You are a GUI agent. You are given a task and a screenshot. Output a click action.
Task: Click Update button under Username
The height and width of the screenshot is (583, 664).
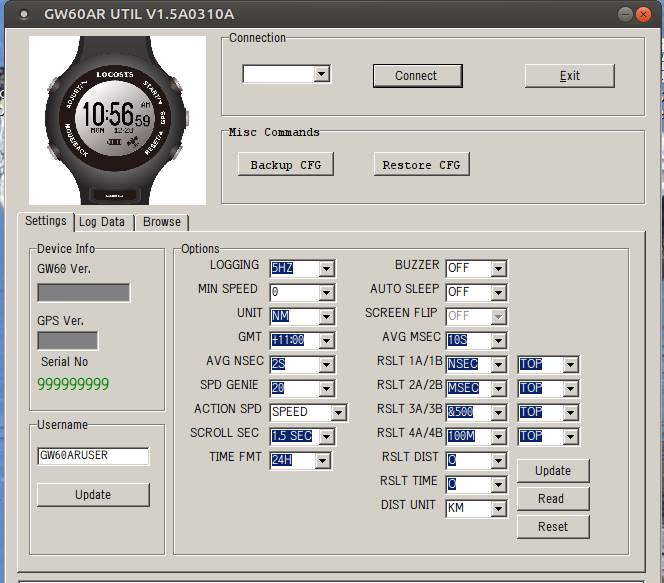(x=93, y=495)
